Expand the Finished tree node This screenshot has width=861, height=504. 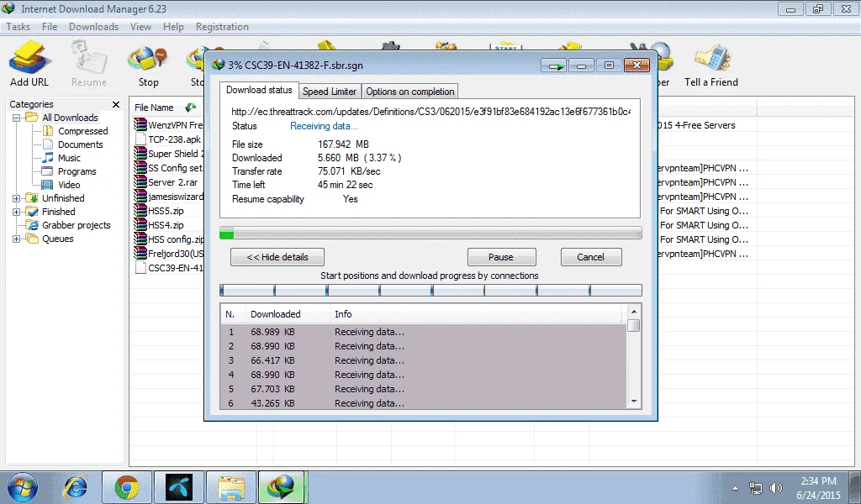coord(17,212)
